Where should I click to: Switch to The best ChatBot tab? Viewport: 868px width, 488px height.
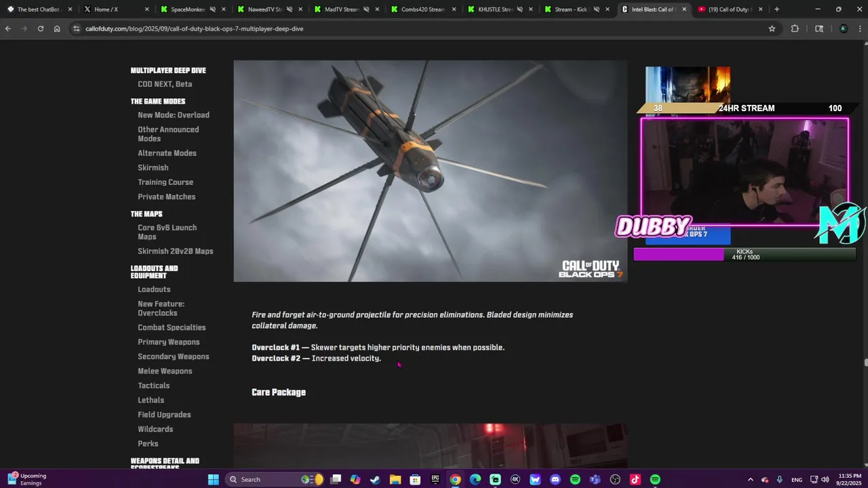pyautogui.click(x=39, y=9)
